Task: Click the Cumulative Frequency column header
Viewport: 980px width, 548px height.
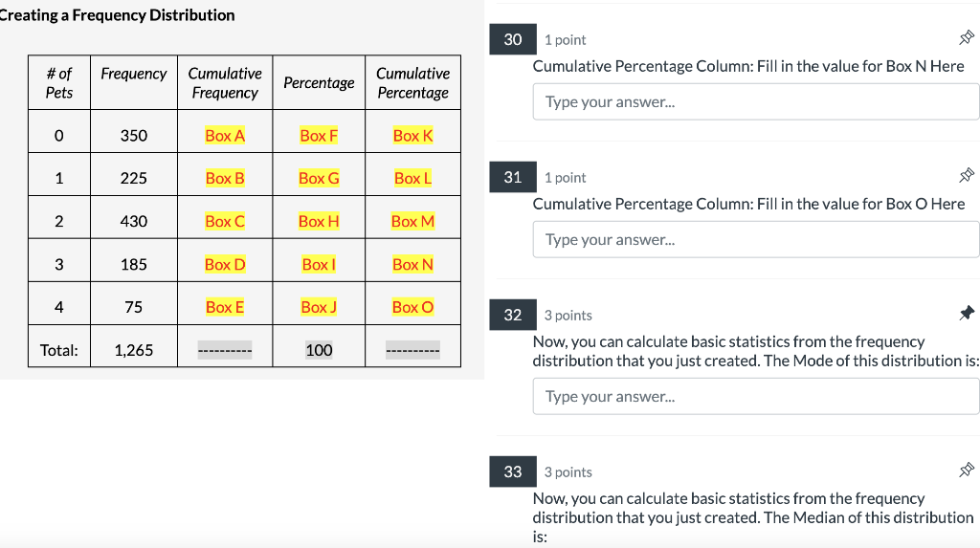Action: point(225,82)
